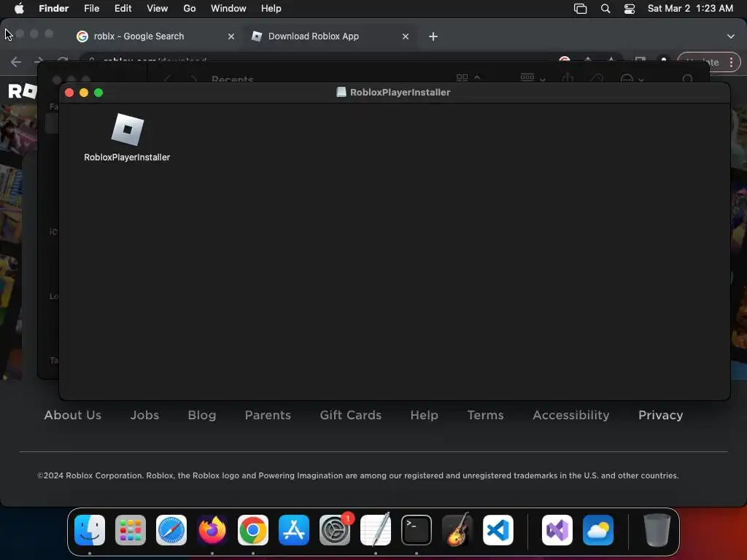Open the RobloxPlayerInstaller app icon
The width and height of the screenshot is (747, 560).
127,130
